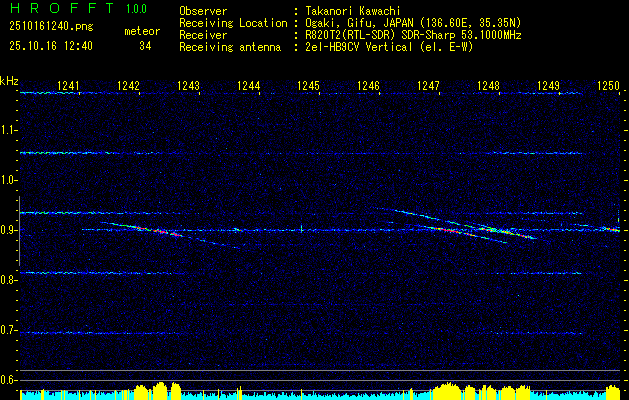The height and width of the screenshot is (400, 629).
Task: Click the 1.0 frequency axis label
Action: pos(8,180)
